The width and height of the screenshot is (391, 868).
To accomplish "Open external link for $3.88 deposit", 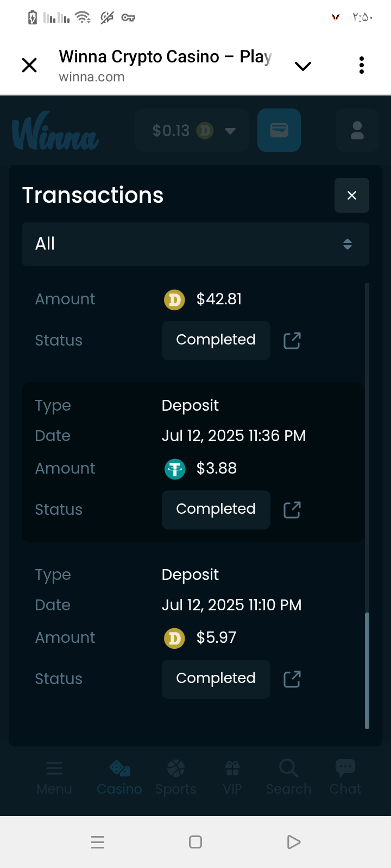I will (x=292, y=510).
